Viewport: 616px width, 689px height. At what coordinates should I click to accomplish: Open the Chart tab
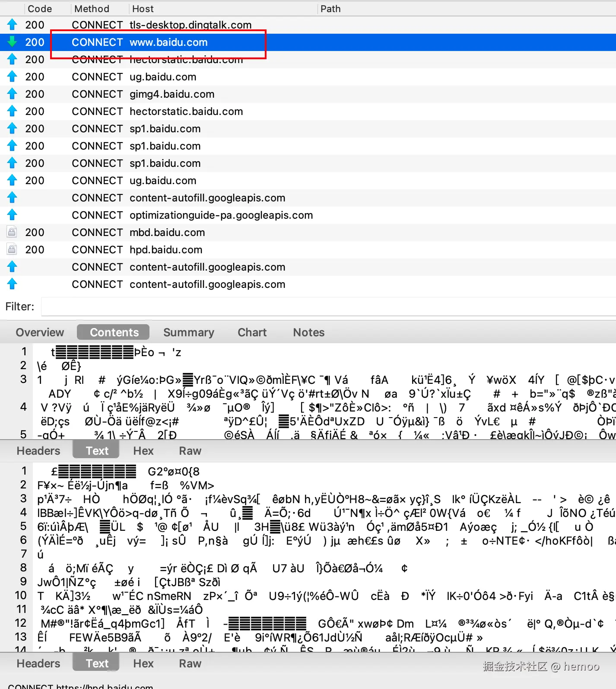tap(252, 332)
